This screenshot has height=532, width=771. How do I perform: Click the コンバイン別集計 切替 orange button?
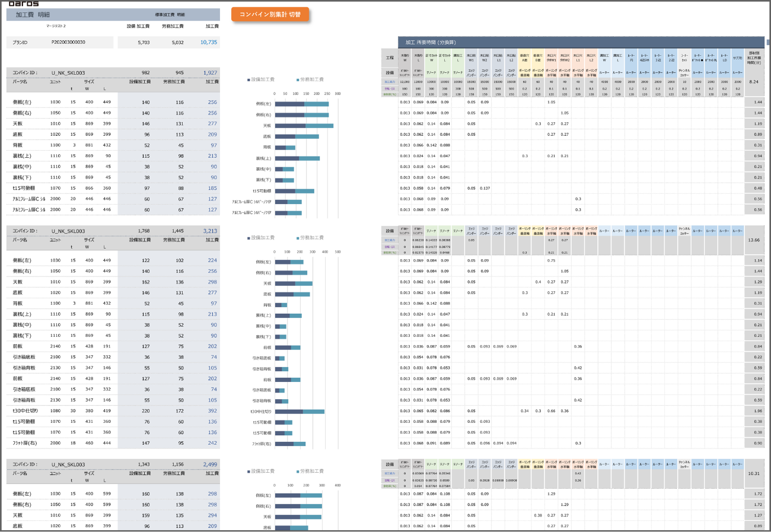[270, 15]
